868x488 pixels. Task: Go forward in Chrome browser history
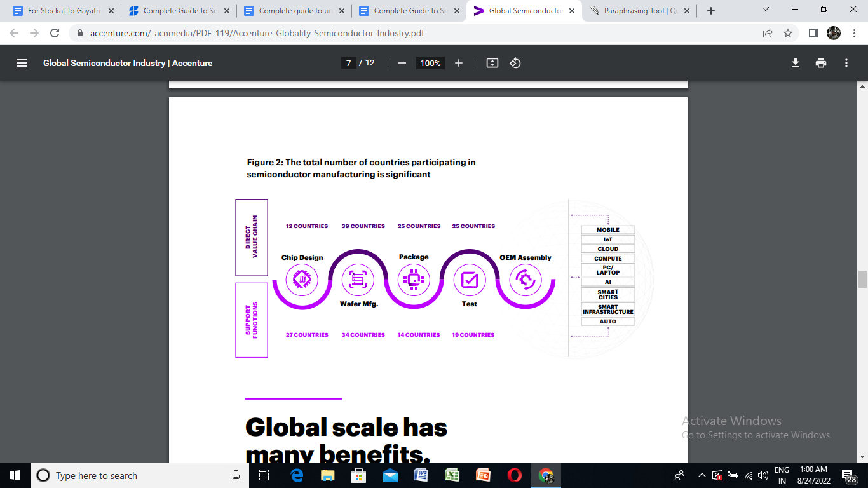(34, 33)
